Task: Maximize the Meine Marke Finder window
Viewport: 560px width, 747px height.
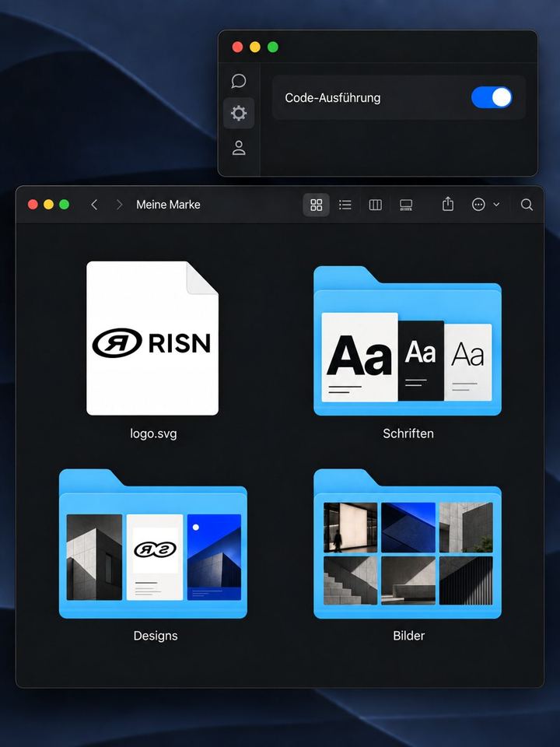Action: pos(65,205)
